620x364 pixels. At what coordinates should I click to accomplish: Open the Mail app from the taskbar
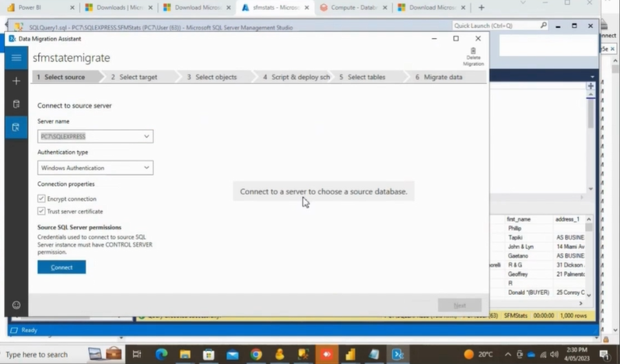(x=233, y=354)
